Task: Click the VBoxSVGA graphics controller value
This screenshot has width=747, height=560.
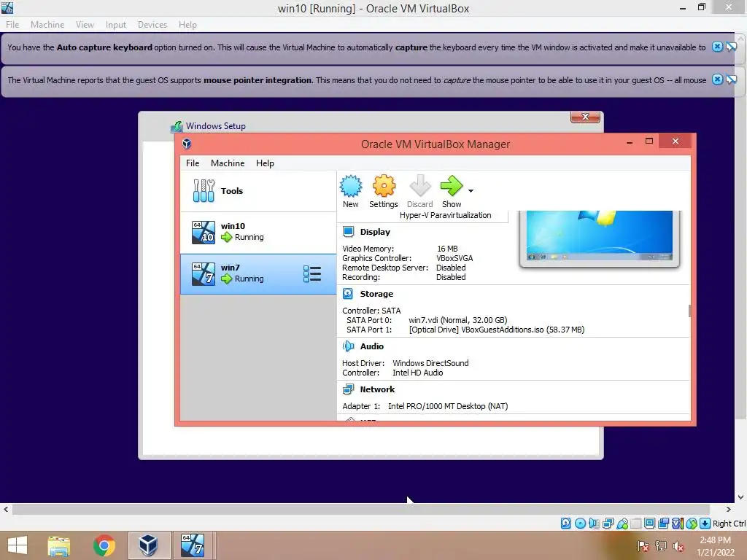Action: 454,258
